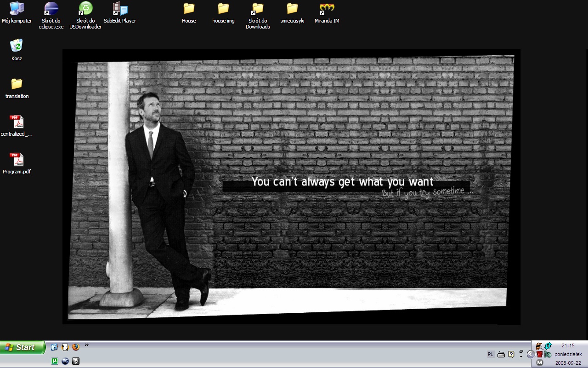
Task: Expand the Quick Launch overflow chevron
Action: pyautogui.click(x=87, y=345)
